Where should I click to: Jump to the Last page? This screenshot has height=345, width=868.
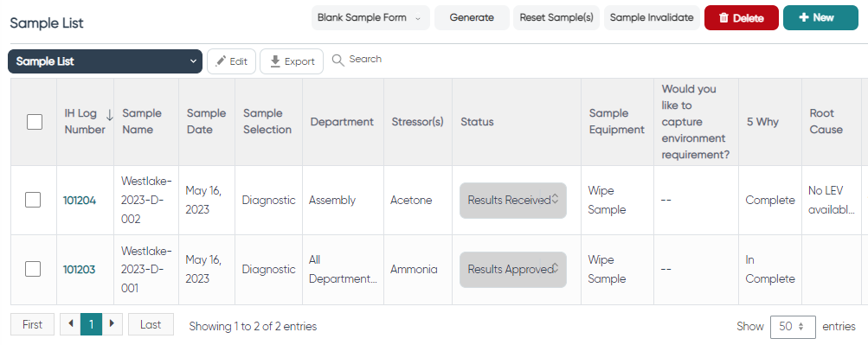pos(151,324)
